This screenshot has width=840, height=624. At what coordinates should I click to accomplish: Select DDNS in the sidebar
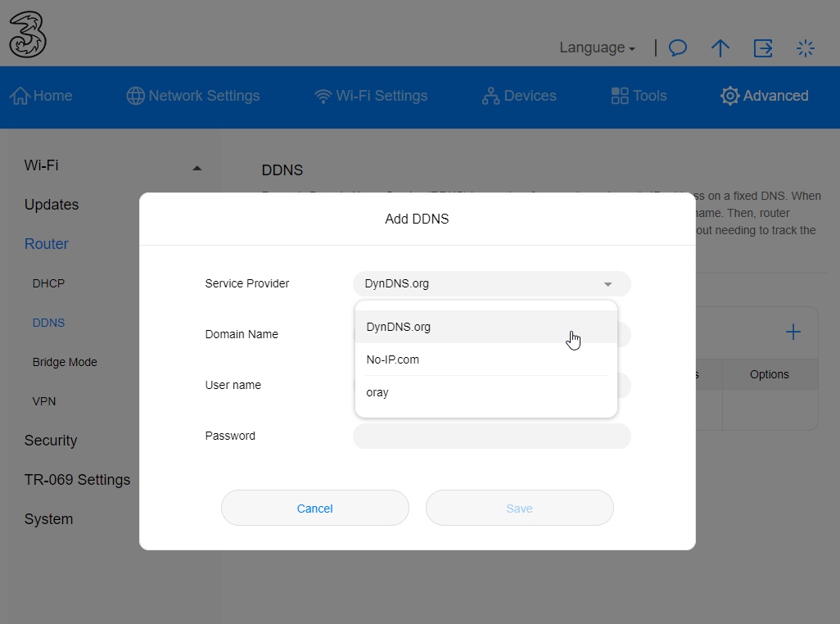tap(48, 323)
